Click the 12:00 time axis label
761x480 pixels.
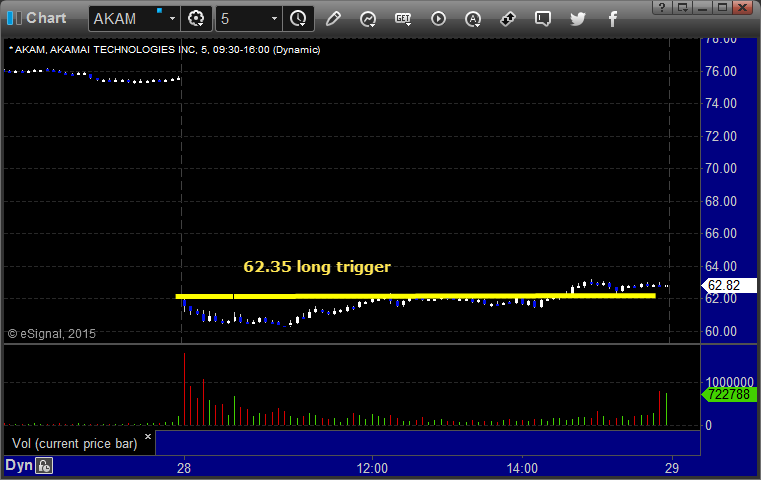tap(372, 468)
